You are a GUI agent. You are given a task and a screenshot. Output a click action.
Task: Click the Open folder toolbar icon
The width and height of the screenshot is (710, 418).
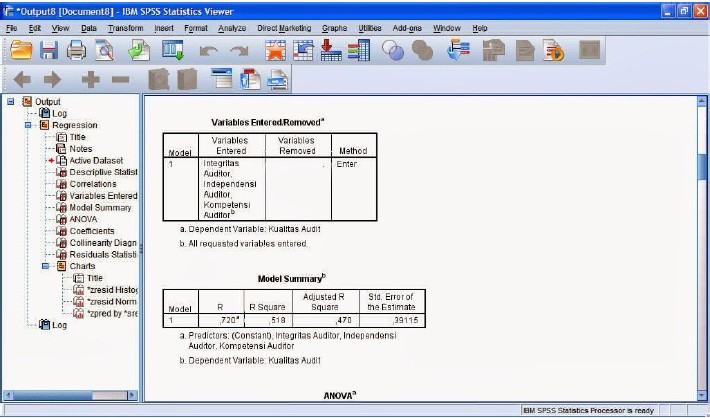point(21,50)
